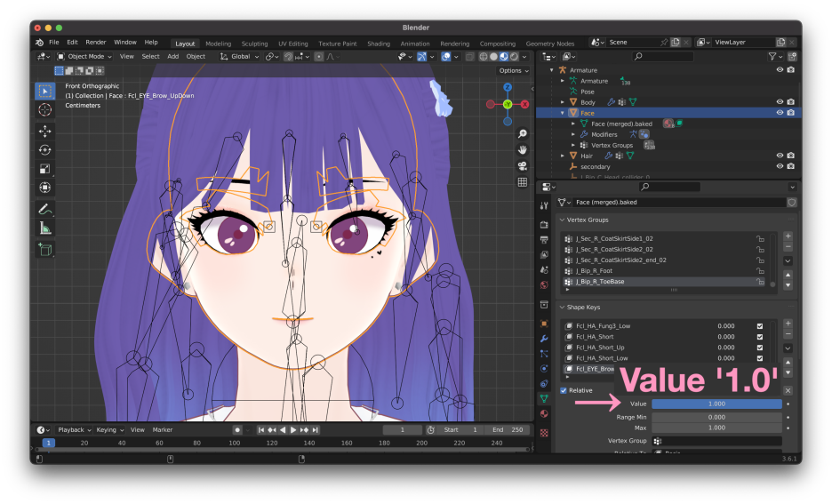This screenshot has width=832, height=504.
Task: Open the Material properties tab
Action: point(544,414)
